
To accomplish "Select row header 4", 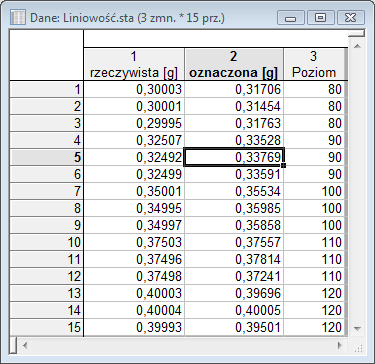I will click(47, 141).
